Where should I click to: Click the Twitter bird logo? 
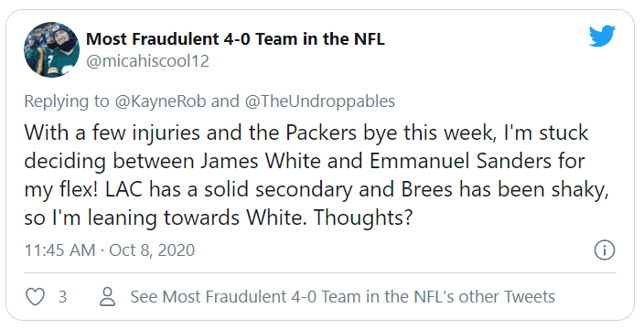(x=602, y=37)
